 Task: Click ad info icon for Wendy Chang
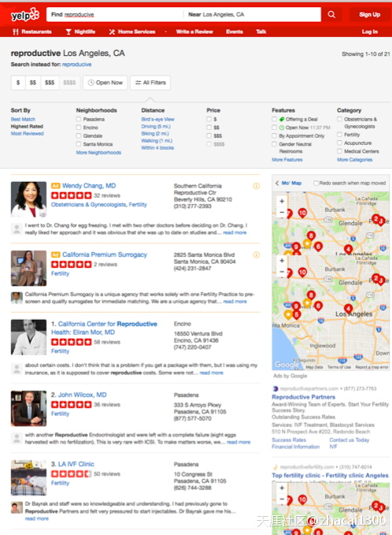coord(257,186)
